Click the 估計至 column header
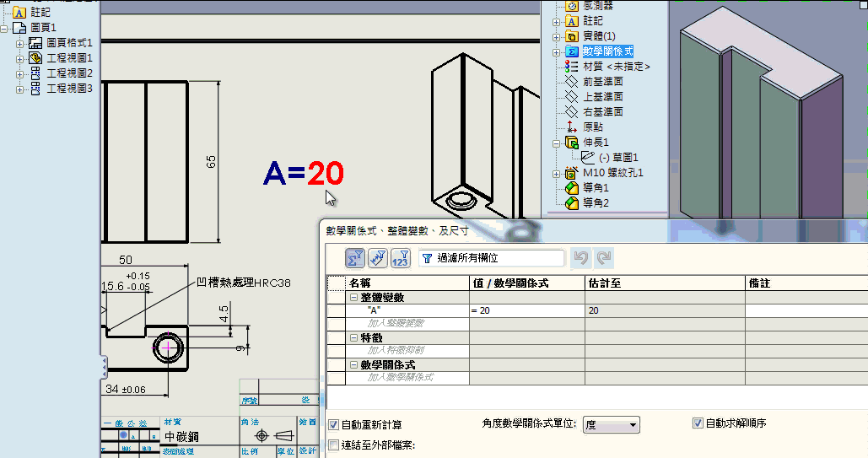 click(665, 283)
